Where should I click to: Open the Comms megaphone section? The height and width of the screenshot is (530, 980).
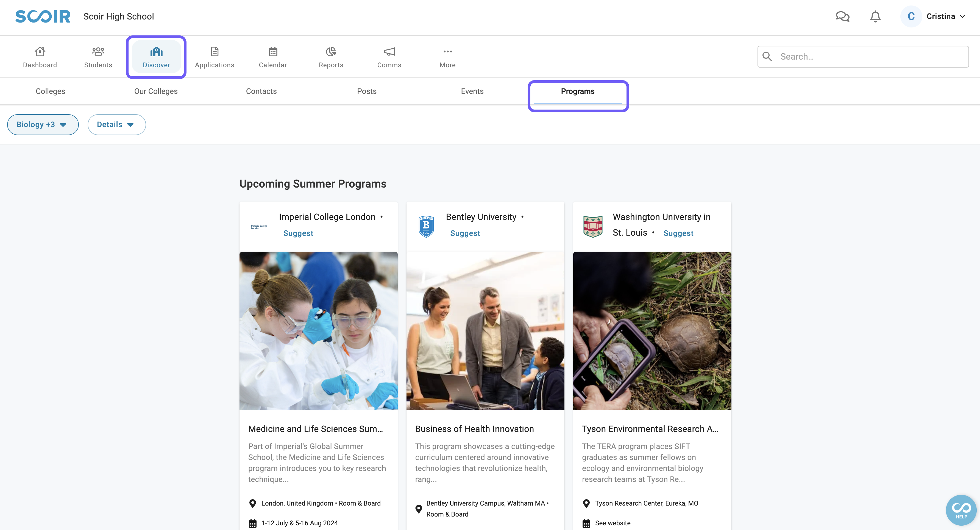click(389, 57)
